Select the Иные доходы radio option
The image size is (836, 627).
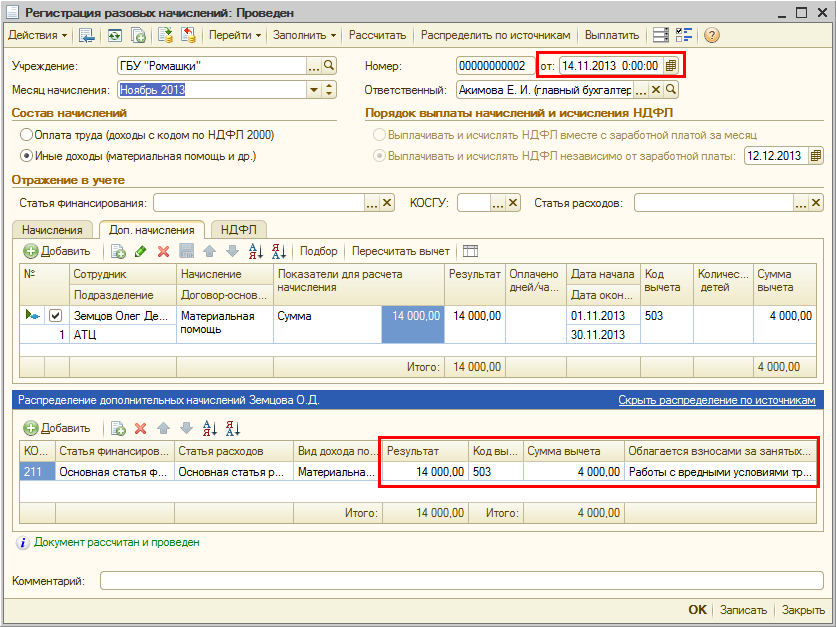pyautogui.click(x=26, y=156)
